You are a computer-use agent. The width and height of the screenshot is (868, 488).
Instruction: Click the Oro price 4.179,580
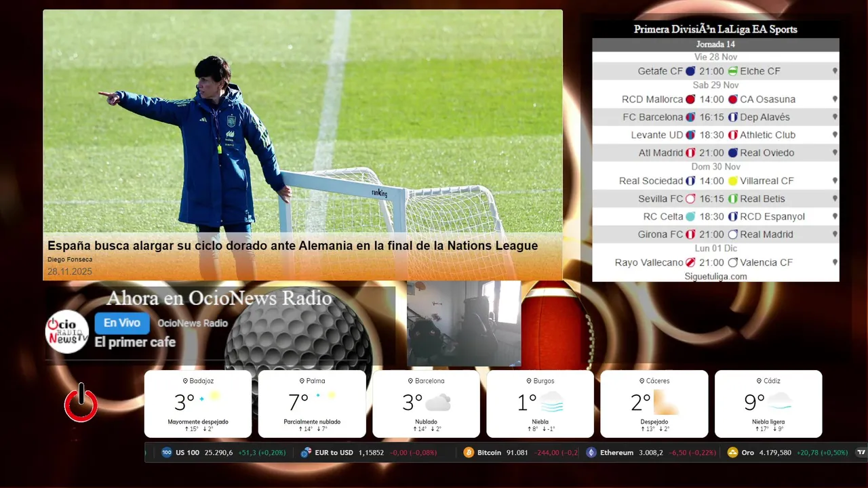776,453
